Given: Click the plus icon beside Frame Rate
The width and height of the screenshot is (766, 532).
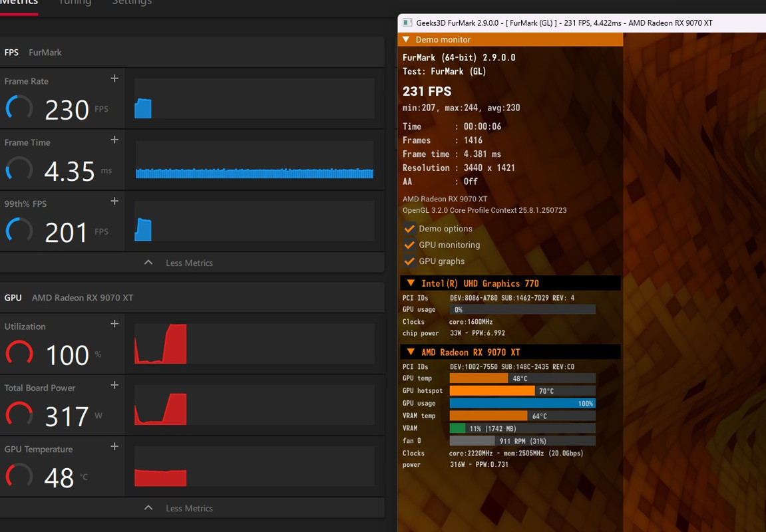Looking at the screenshot, I should (114, 78).
